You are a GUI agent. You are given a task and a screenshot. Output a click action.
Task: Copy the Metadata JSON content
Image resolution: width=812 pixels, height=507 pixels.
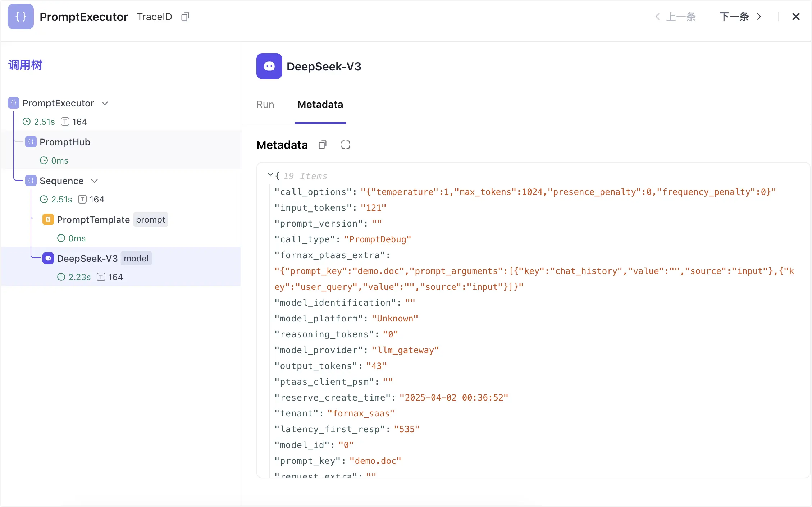coord(323,145)
